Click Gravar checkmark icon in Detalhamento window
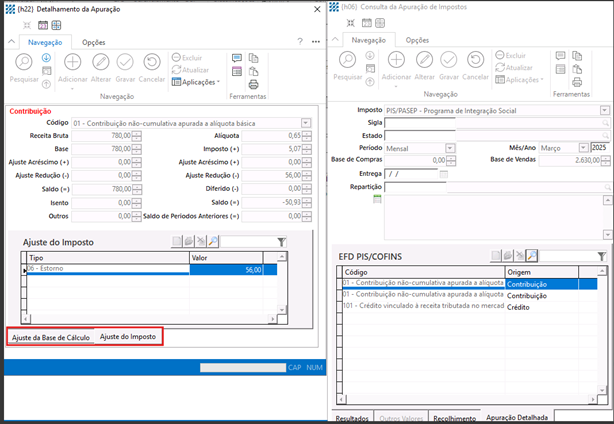This screenshot has width=614, height=424. pos(125,62)
